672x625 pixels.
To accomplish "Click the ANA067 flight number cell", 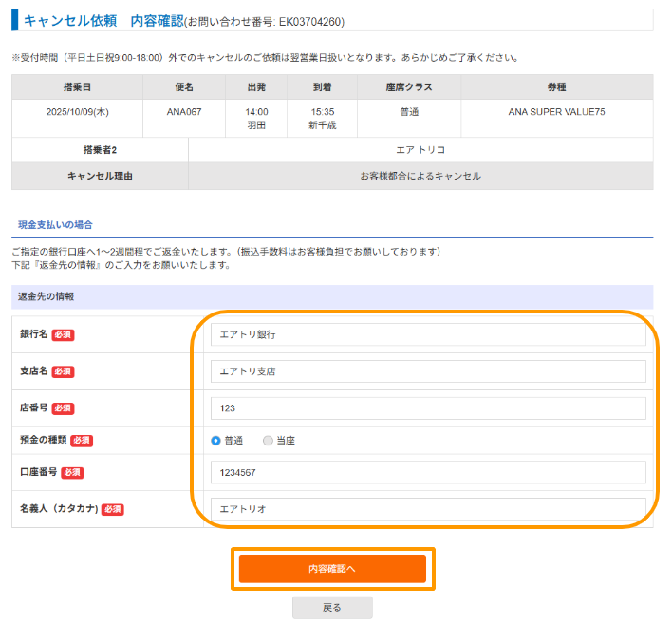I will [184, 112].
